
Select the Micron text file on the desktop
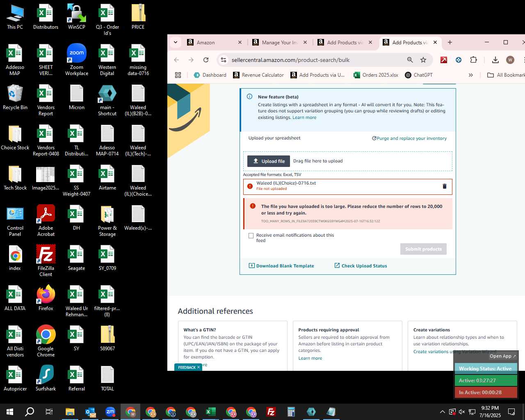(77, 98)
